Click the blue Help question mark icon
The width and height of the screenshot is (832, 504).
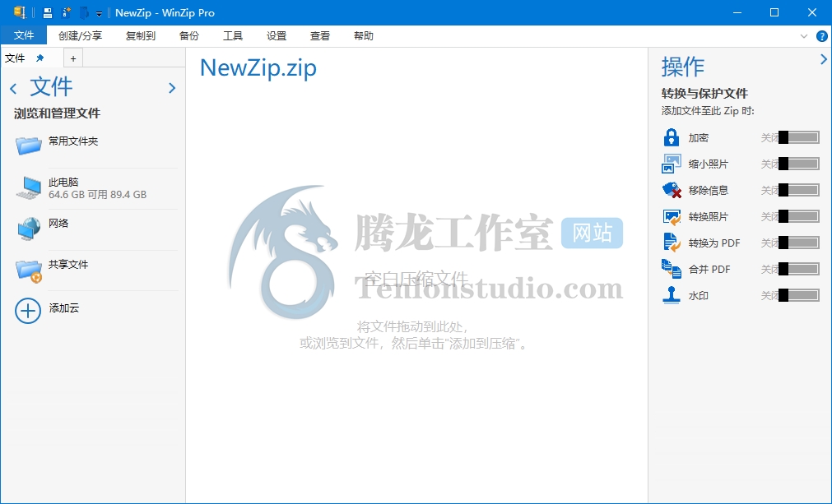pyautogui.click(x=821, y=36)
